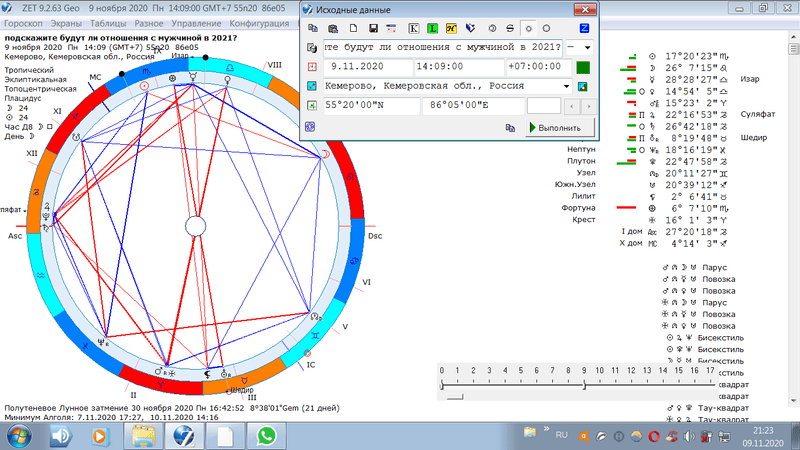
Task: Click the Windows Start button
Action: coord(19,436)
